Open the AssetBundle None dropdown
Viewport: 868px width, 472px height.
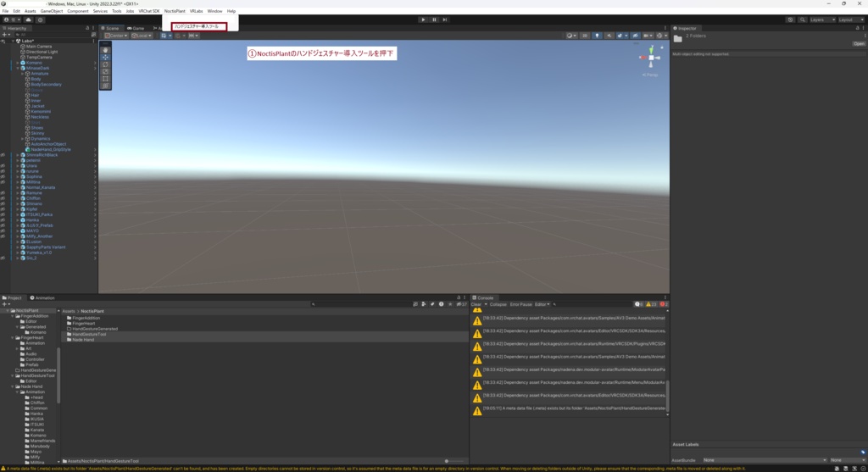tap(765, 460)
